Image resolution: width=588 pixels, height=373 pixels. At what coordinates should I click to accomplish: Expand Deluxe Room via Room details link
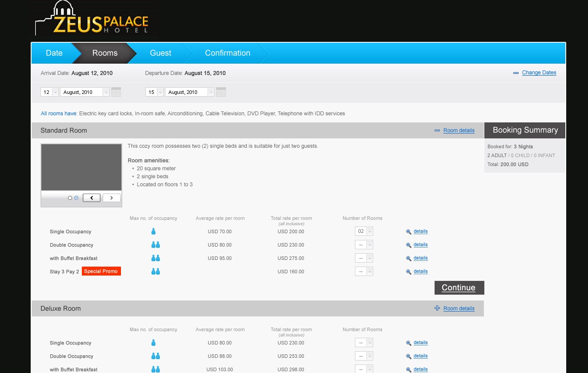click(x=459, y=308)
